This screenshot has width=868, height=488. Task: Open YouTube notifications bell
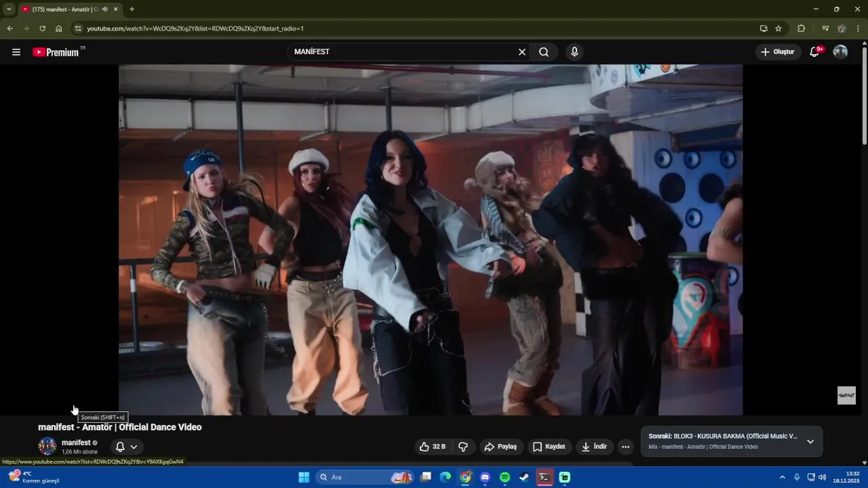coord(815,52)
